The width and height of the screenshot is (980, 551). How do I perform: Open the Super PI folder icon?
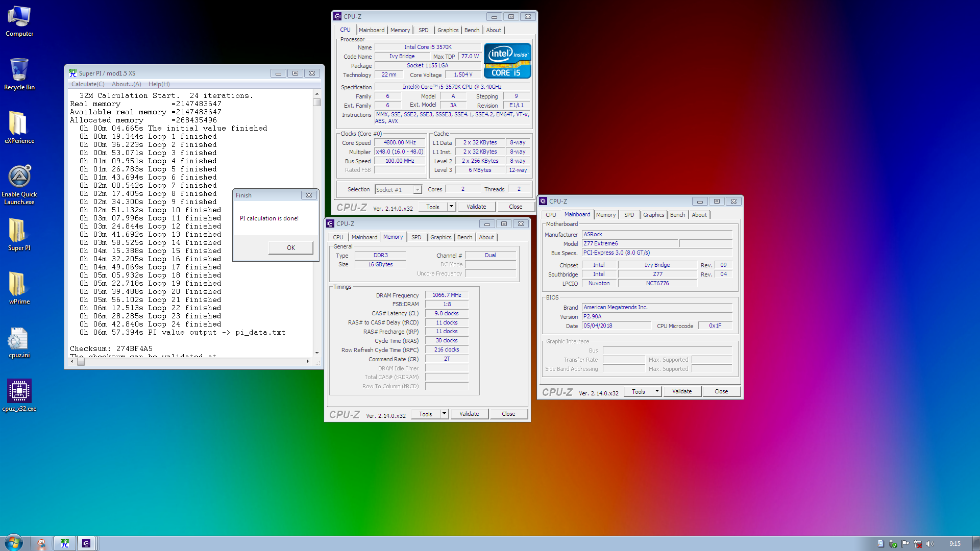tap(19, 235)
